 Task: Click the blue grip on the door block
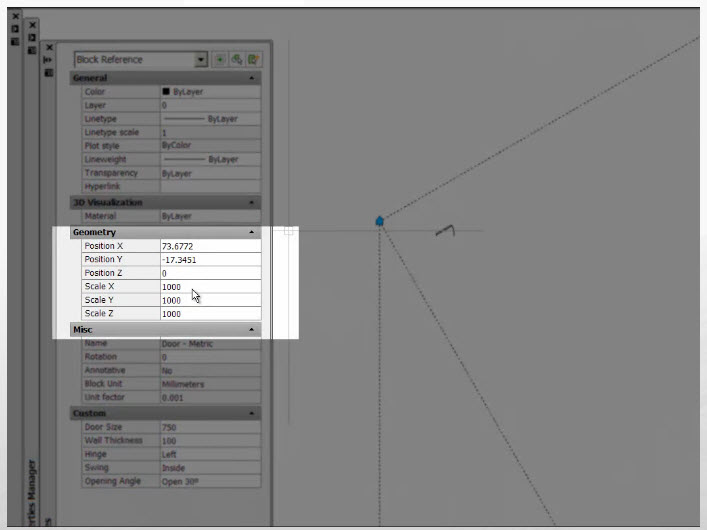[380, 221]
